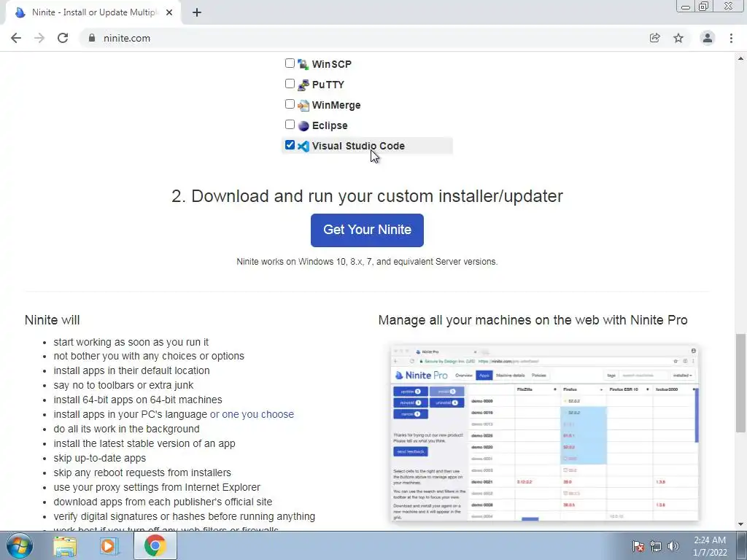Click the Visual Studio Code label

point(358,146)
